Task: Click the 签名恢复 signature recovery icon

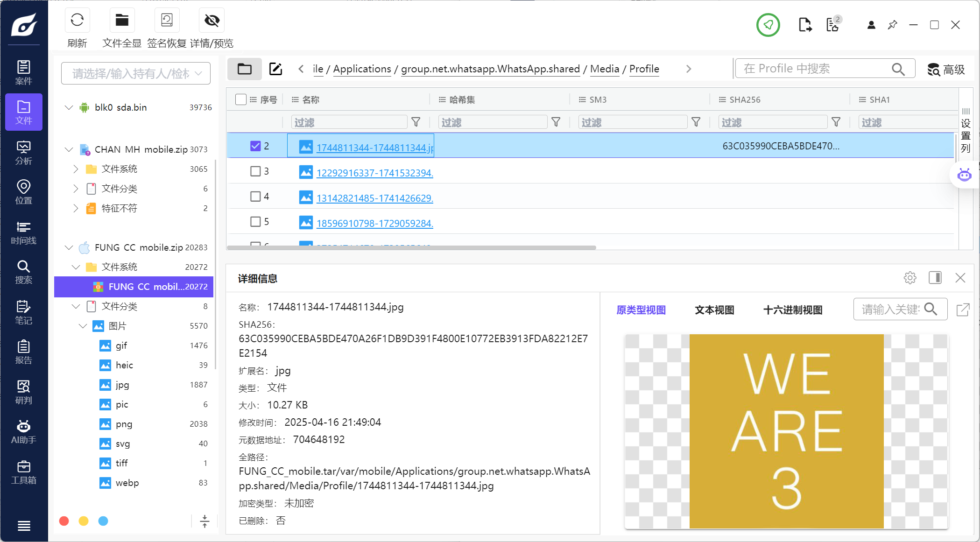Action: click(167, 21)
